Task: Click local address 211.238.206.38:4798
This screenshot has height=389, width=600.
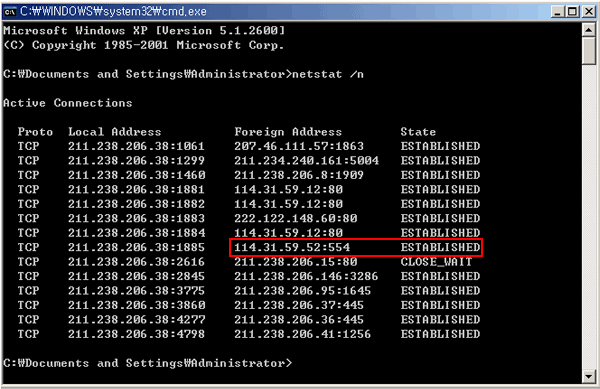Action: tap(137, 334)
